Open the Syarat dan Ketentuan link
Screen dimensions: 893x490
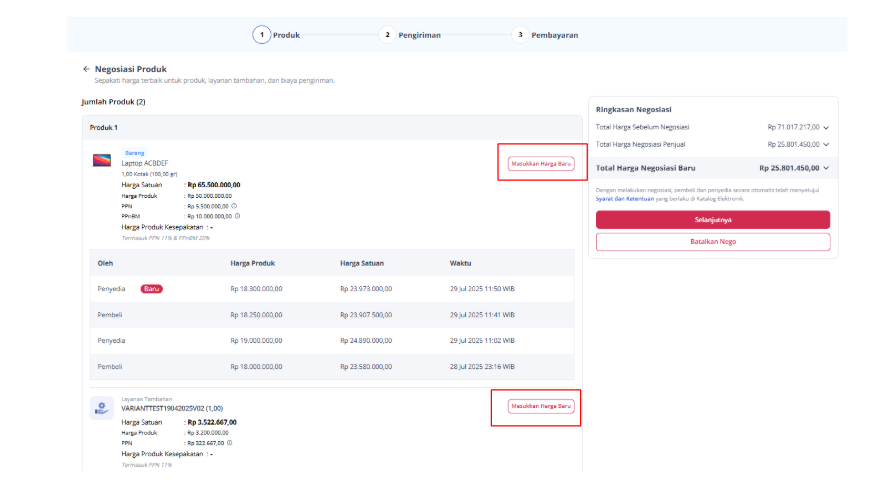click(625, 199)
